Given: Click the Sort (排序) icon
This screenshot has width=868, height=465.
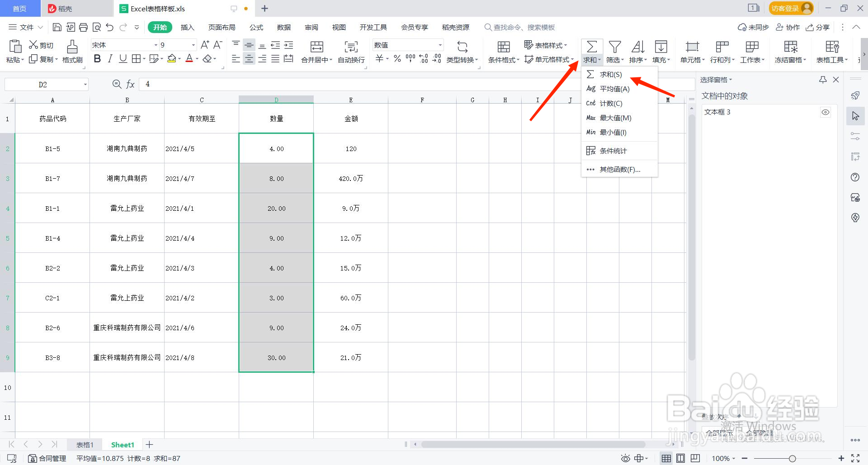Looking at the screenshot, I should pyautogui.click(x=638, y=47).
